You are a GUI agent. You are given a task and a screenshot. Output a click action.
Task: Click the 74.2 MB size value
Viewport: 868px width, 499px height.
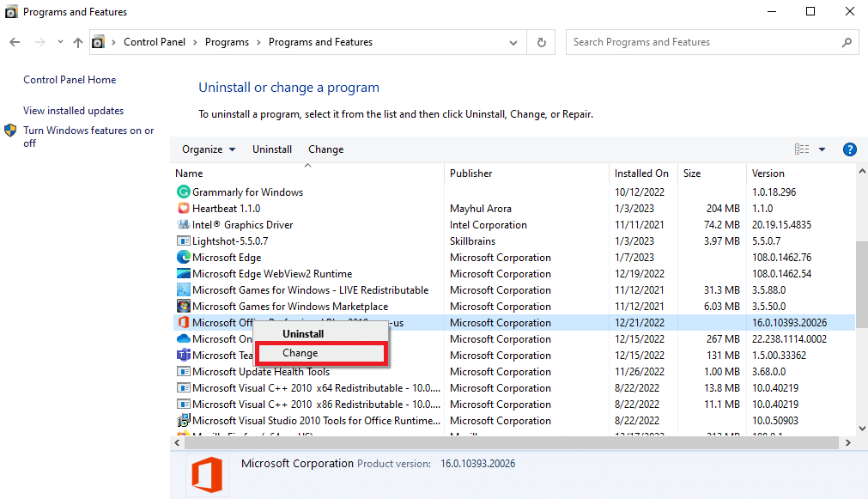[721, 225]
